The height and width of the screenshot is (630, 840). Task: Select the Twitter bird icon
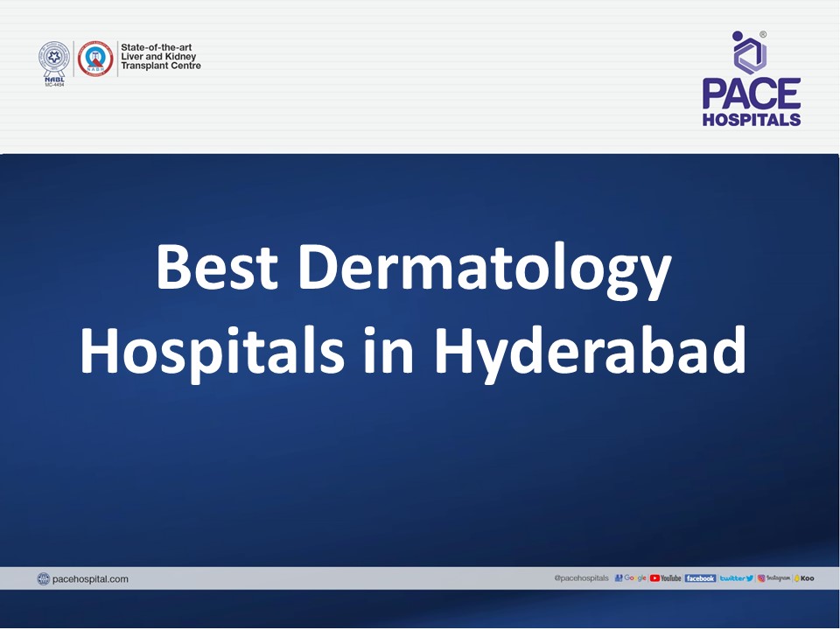(749, 577)
